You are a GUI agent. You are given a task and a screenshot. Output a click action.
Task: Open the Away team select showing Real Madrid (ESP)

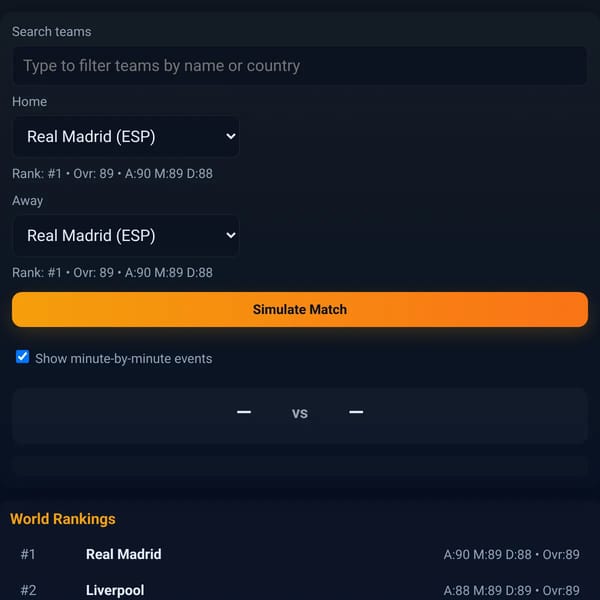(126, 235)
